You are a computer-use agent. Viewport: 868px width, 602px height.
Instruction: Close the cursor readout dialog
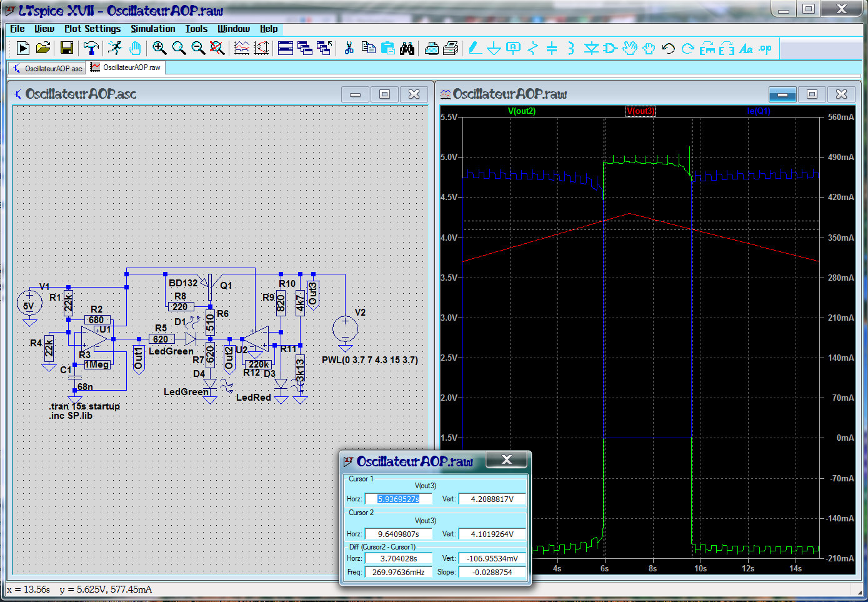click(507, 459)
